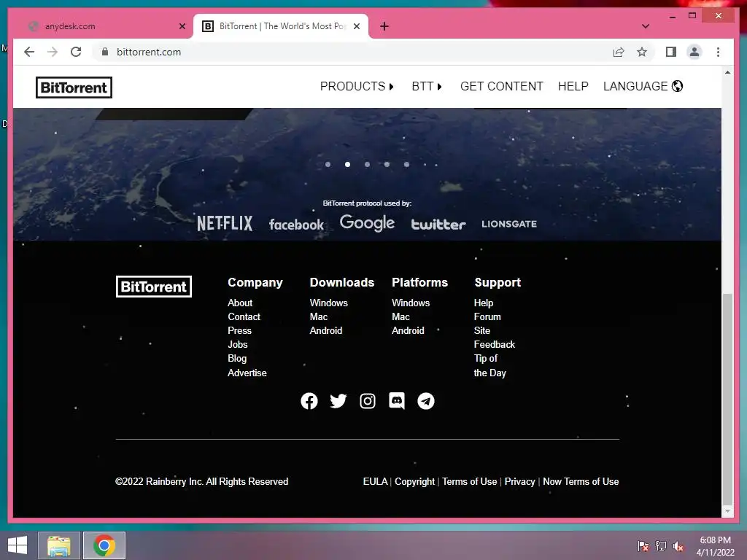Open the Windows Start menu

(18, 545)
